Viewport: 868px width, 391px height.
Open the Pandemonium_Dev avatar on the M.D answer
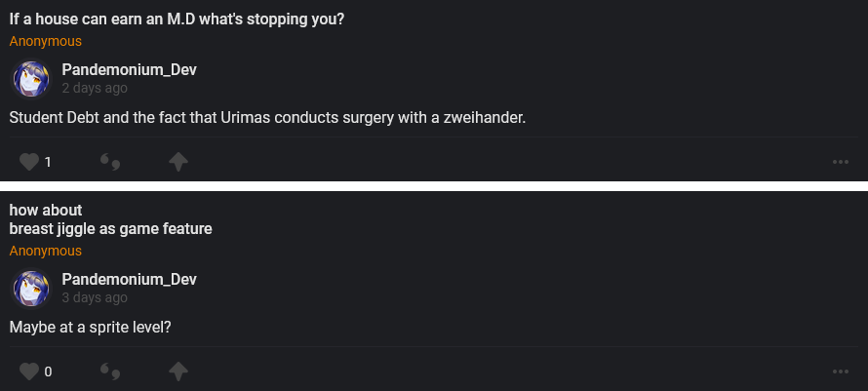(x=31, y=79)
